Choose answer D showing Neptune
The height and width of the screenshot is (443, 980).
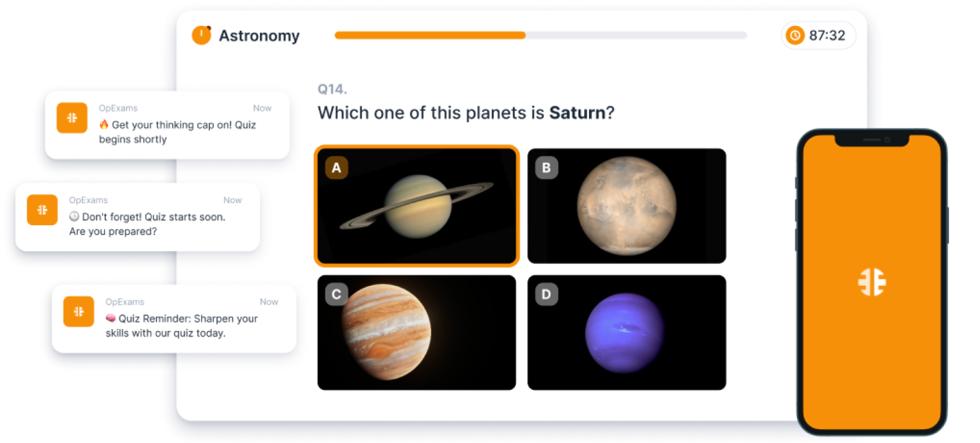pos(627,333)
